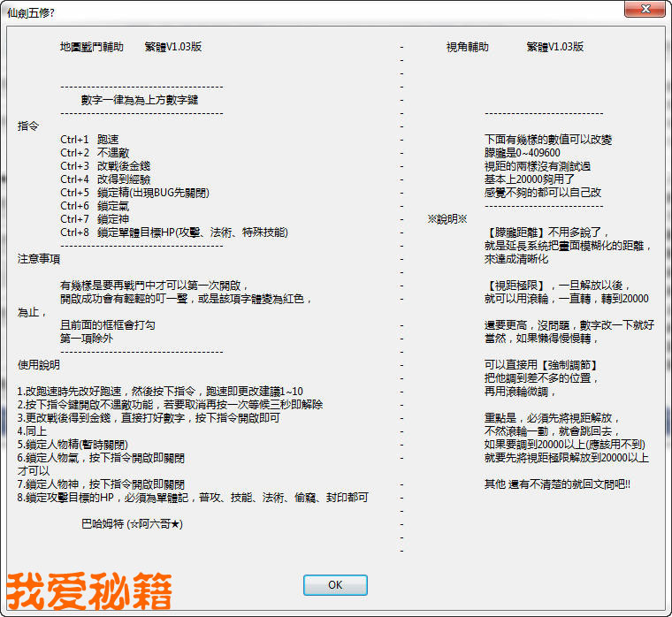Screen dimensions: 672x617
Task: Click the 注意事項 section label
Action: [39, 259]
